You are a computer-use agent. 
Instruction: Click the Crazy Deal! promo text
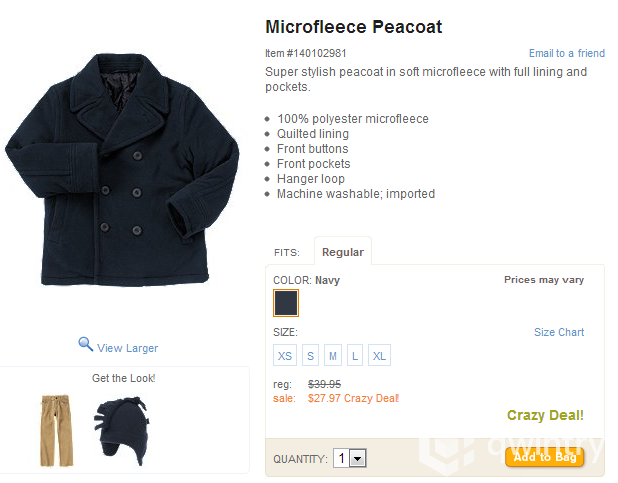click(545, 415)
